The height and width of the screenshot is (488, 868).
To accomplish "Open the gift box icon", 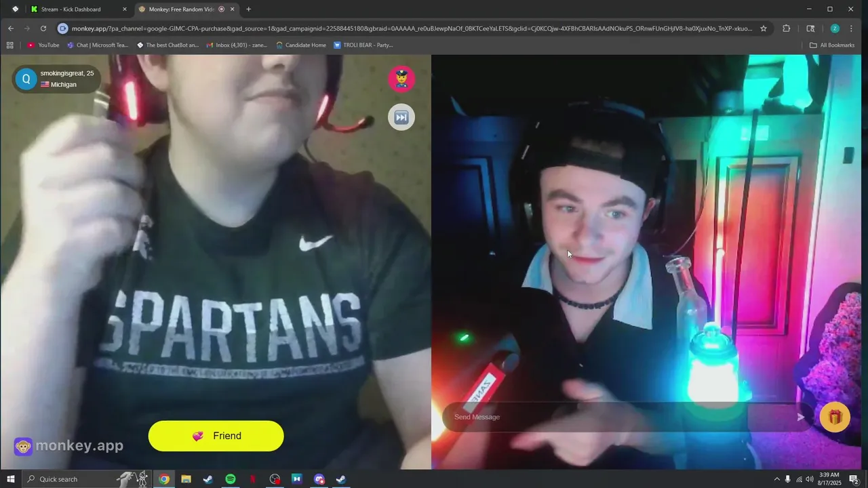I will [x=835, y=417].
